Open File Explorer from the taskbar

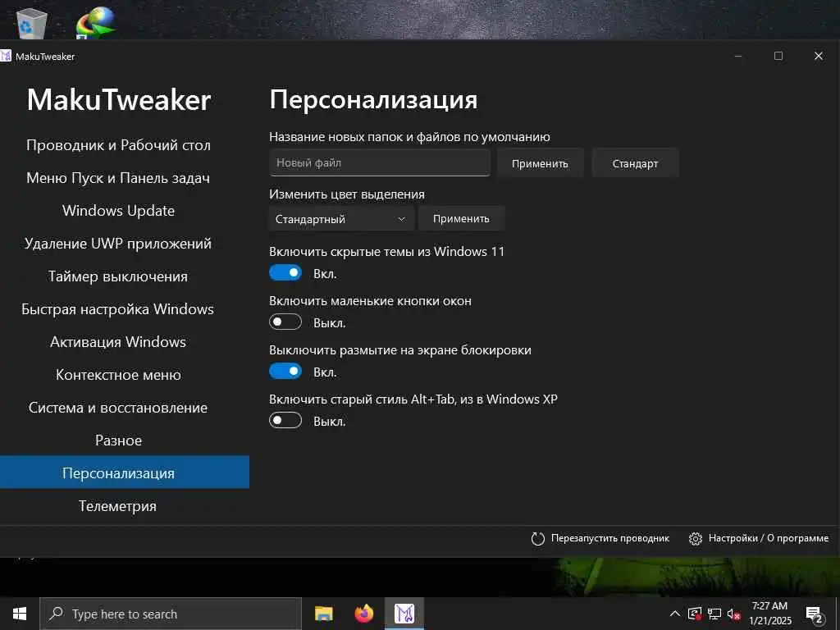pyautogui.click(x=323, y=614)
